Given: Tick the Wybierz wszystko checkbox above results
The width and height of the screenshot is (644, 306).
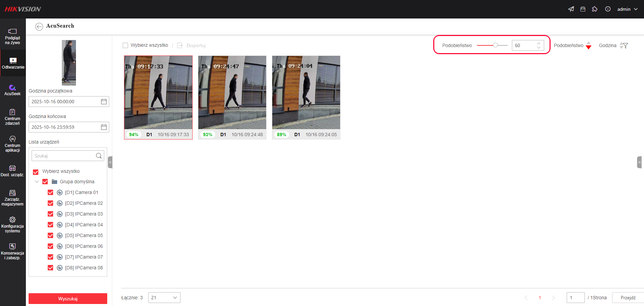Looking at the screenshot, I should coord(125,45).
